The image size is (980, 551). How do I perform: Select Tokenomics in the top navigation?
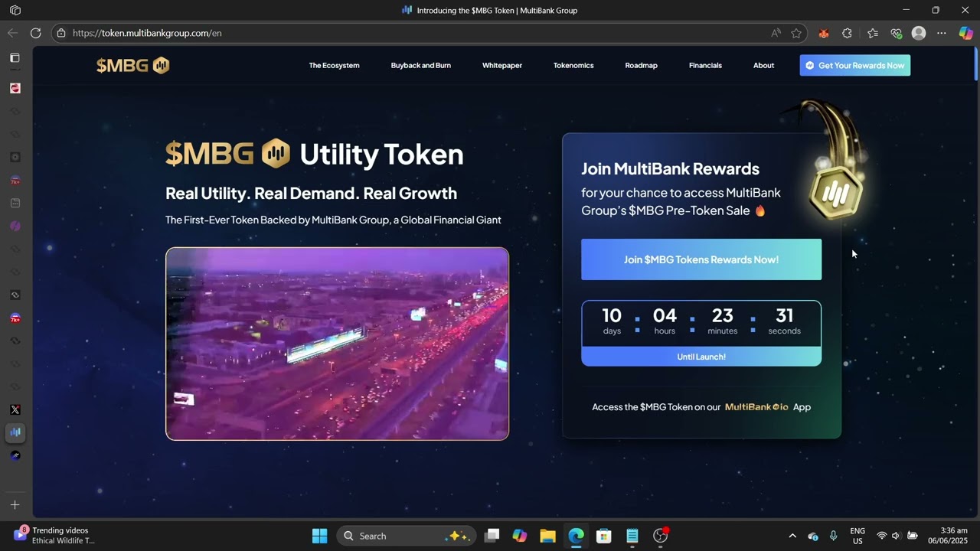point(573,65)
